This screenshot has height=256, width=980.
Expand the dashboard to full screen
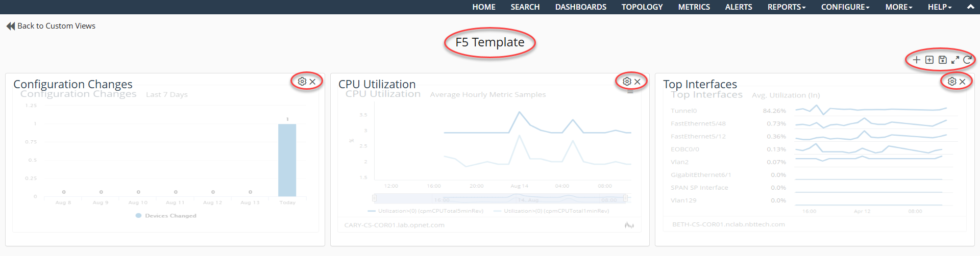coord(955,60)
